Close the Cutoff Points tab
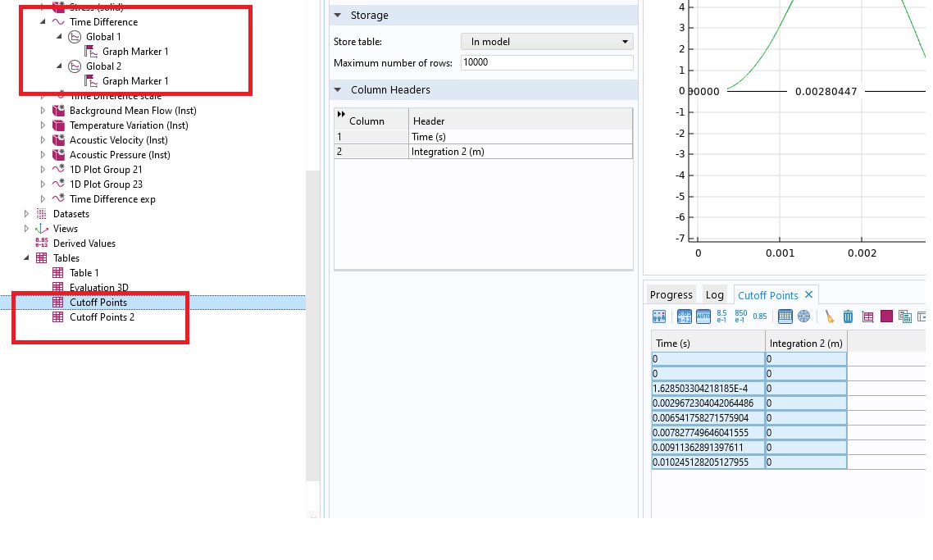This screenshot has height=560, width=933. click(x=808, y=294)
